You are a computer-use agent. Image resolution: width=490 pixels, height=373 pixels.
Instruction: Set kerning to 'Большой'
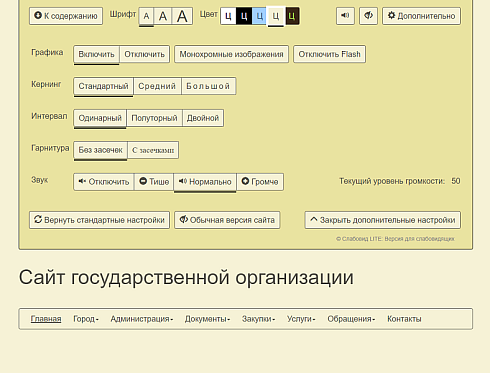point(208,86)
